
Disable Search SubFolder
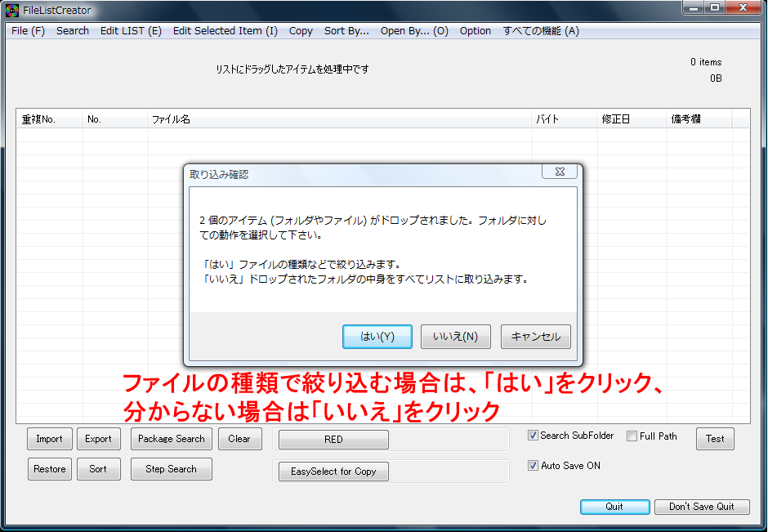(534, 436)
